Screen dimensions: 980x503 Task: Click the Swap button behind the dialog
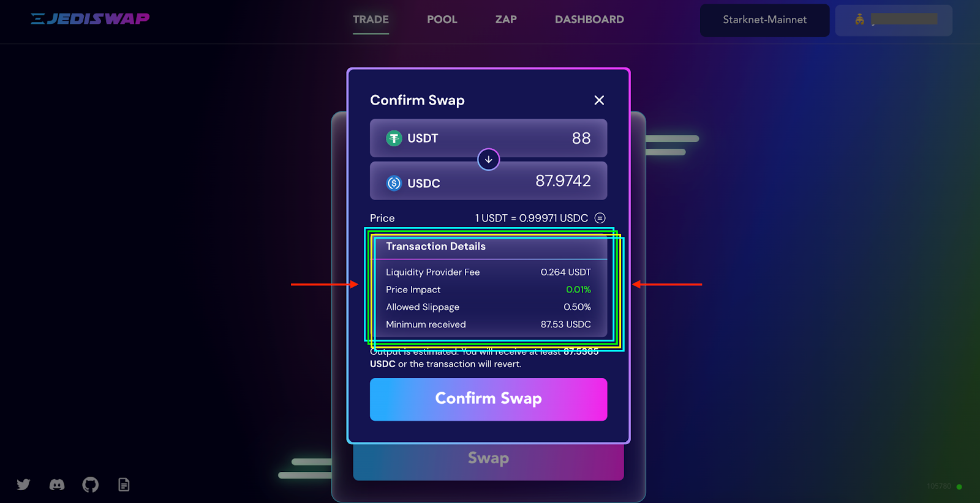488,458
